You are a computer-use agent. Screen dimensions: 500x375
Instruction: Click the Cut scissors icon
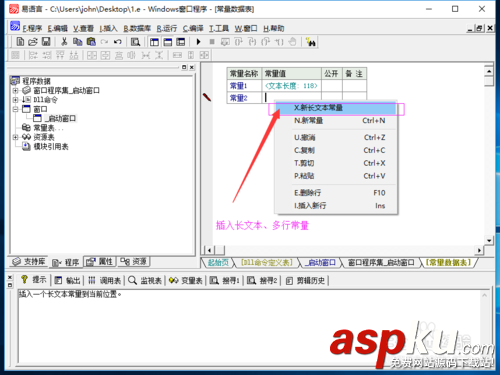64,42
